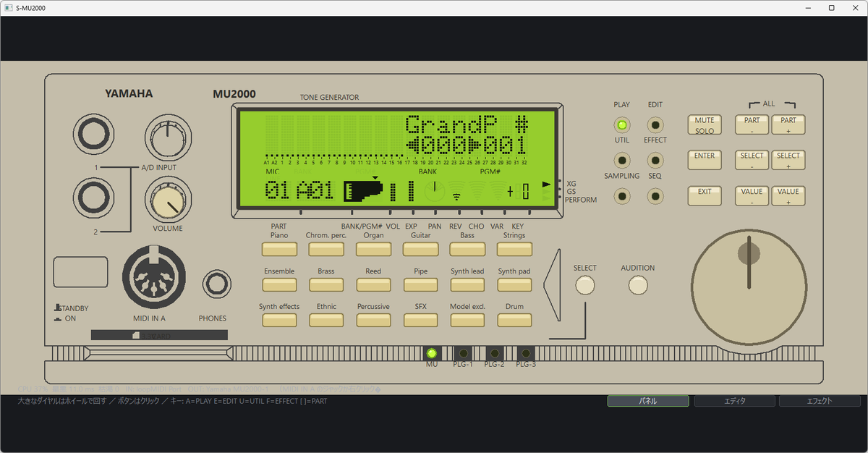Choose the SFX category button
Viewport: 868px width, 453px height.
pyautogui.click(x=420, y=320)
